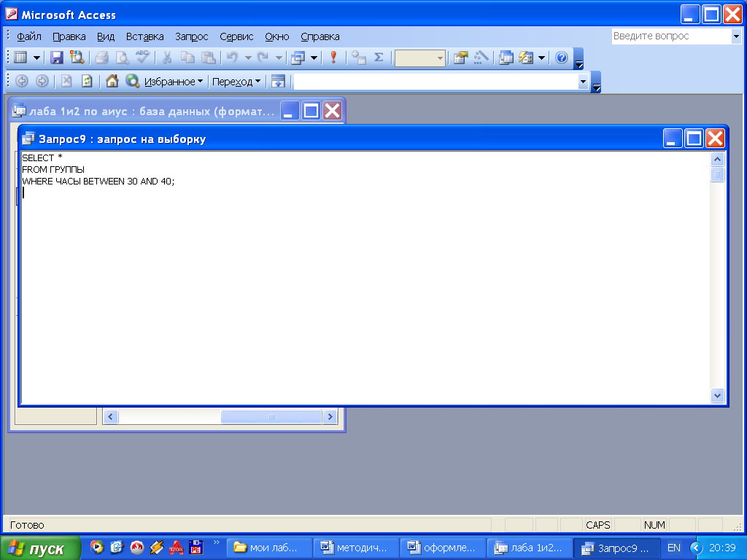Run the query with the exclamation icon

tap(333, 58)
